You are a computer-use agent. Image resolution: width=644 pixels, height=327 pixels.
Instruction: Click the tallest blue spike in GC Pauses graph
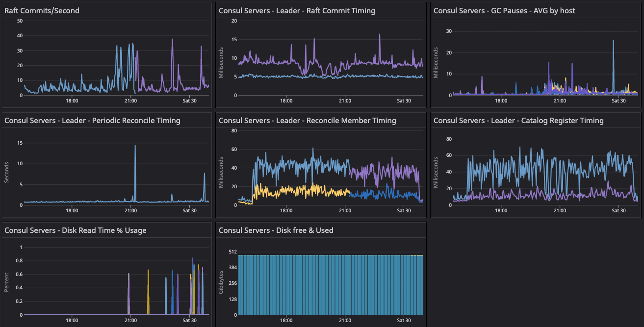[613, 42]
